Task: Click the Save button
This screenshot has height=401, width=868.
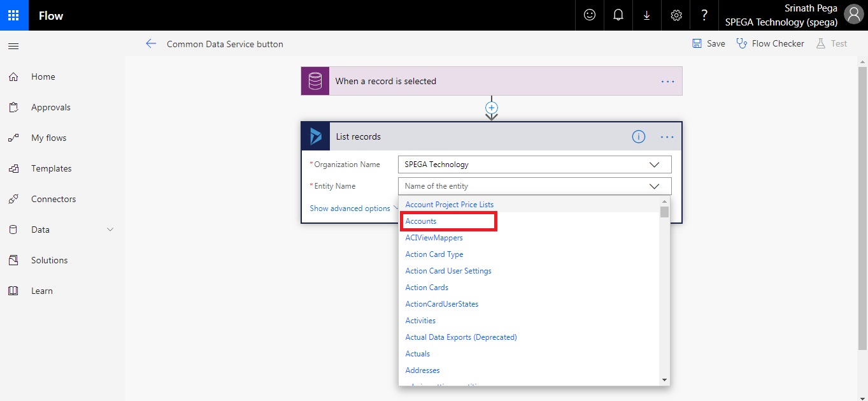Action: tap(708, 43)
